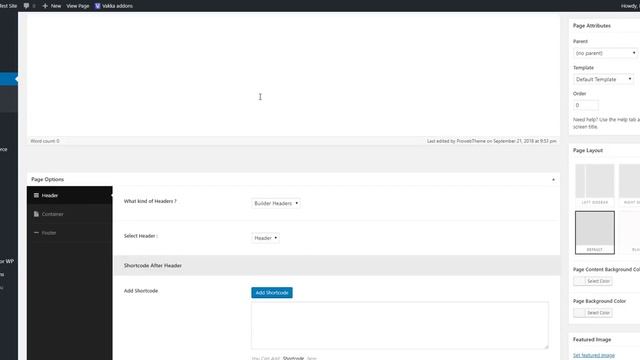The width and height of the screenshot is (640, 360).
Task: Collapse the Page Options panel arrow
Action: point(553,180)
